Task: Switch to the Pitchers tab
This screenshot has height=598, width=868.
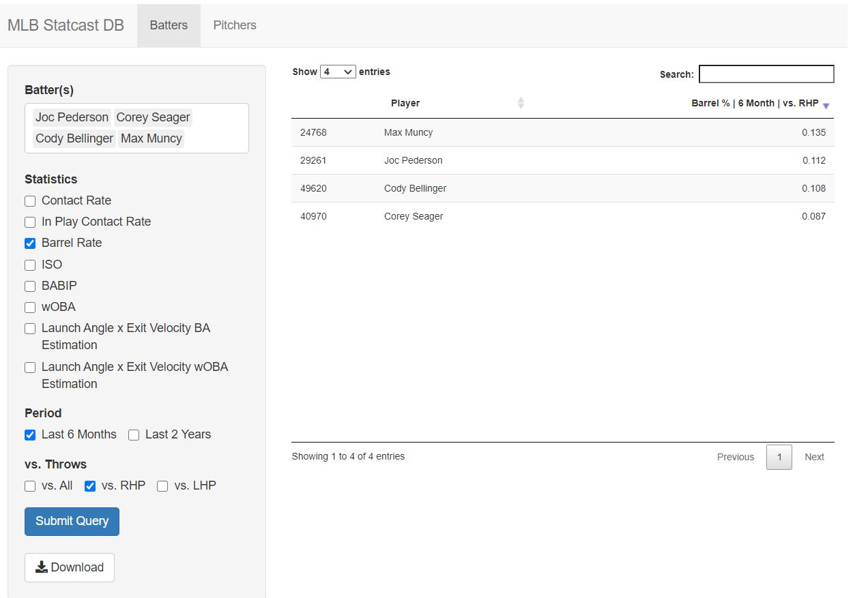Action: pyautogui.click(x=235, y=25)
